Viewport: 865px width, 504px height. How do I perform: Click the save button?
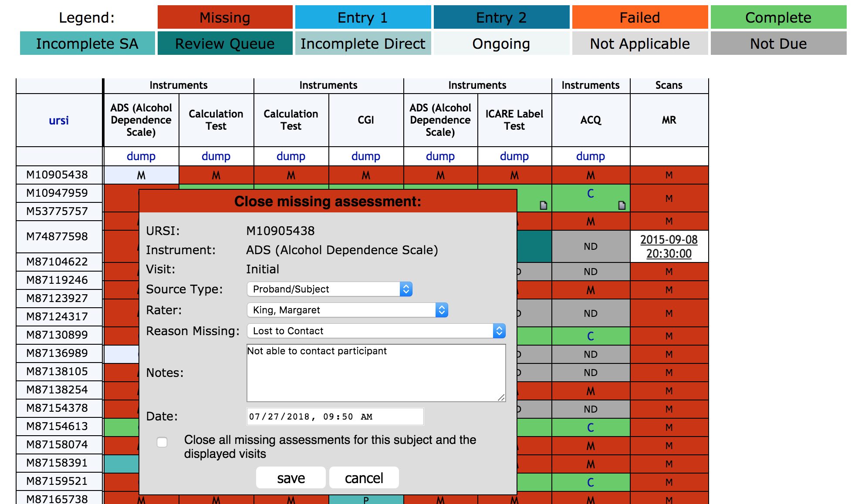pyautogui.click(x=291, y=478)
